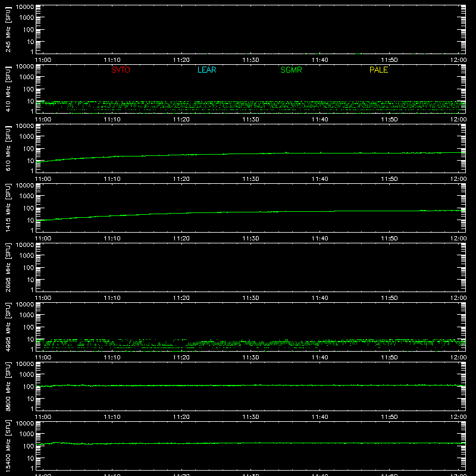The image size is (476, 476).
Task: Click the 10000 tick on 245 MHz axis
Action: point(25,7)
